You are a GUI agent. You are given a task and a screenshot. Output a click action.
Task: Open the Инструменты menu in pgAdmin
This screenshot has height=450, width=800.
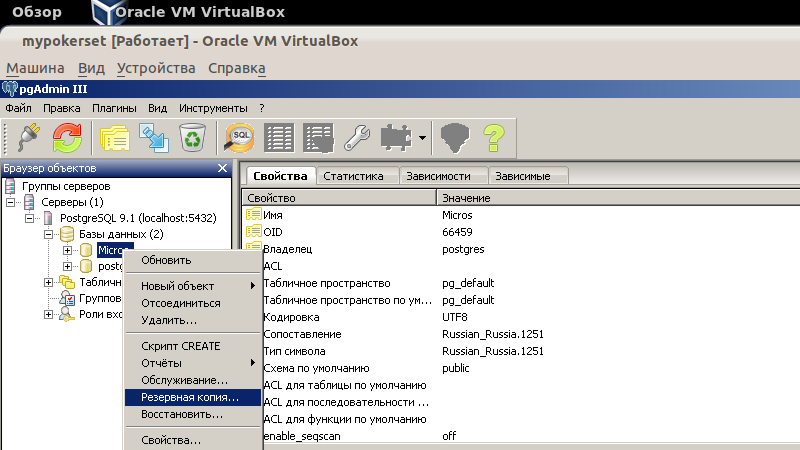(213, 108)
